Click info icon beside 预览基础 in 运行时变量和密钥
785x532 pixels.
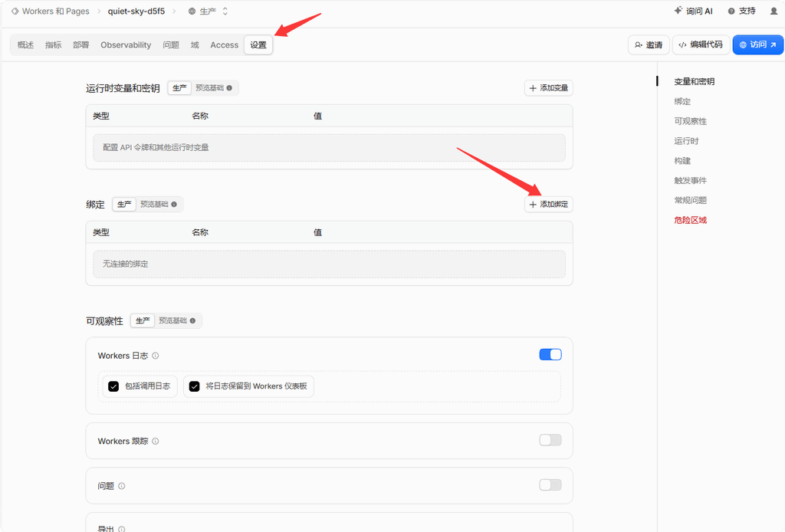(229, 88)
